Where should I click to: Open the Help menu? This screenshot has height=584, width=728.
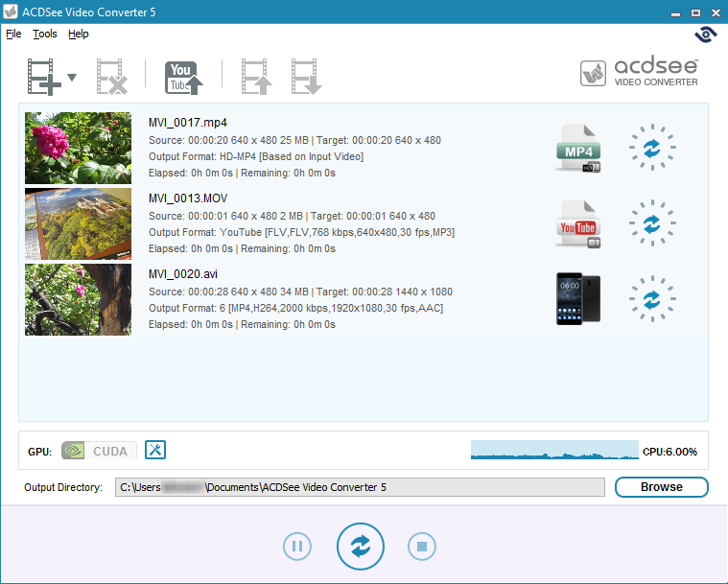point(79,34)
